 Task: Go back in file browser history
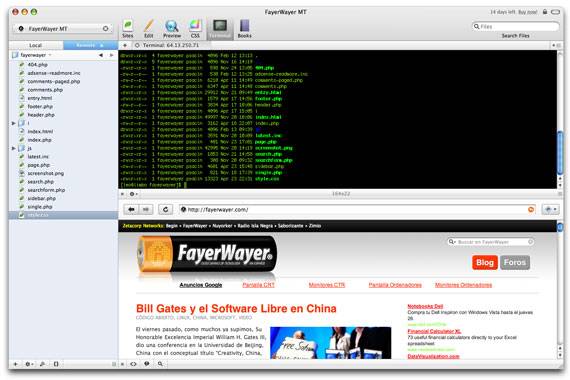click(x=101, y=55)
